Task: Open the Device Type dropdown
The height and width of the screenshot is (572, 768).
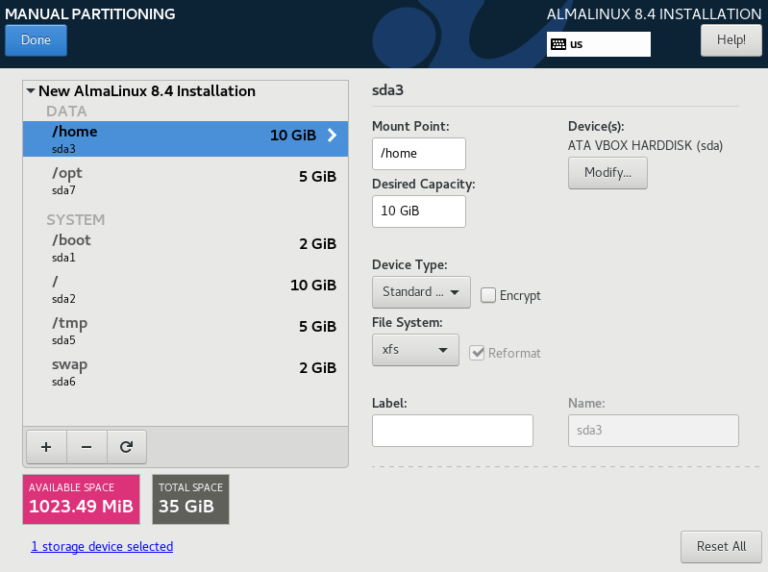Action: (421, 292)
